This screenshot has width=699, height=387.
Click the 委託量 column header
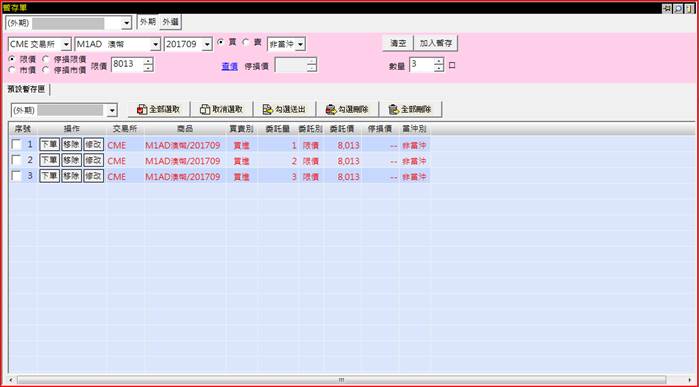pos(278,129)
